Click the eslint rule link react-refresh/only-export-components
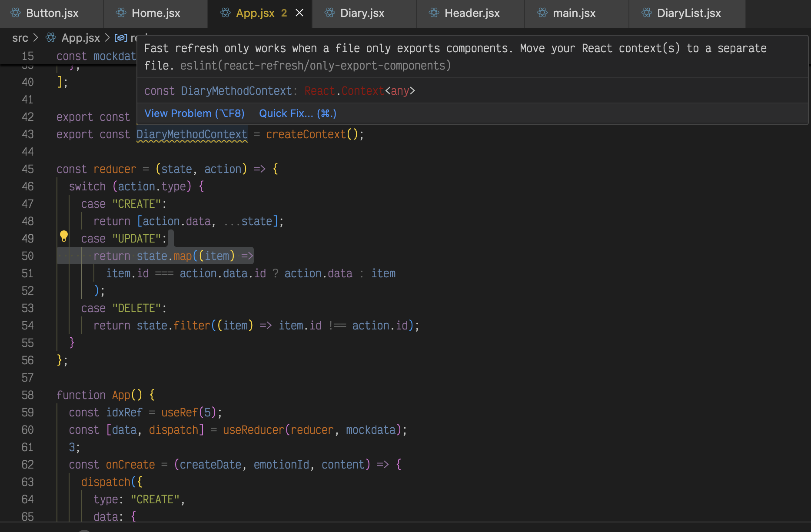The height and width of the screenshot is (532, 811). coord(316,66)
